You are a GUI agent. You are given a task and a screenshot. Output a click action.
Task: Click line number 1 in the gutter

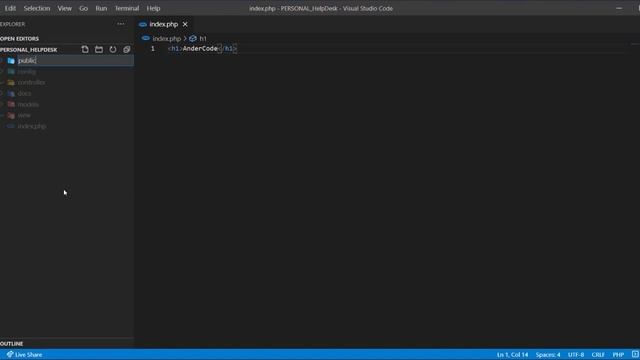pos(153,49)
